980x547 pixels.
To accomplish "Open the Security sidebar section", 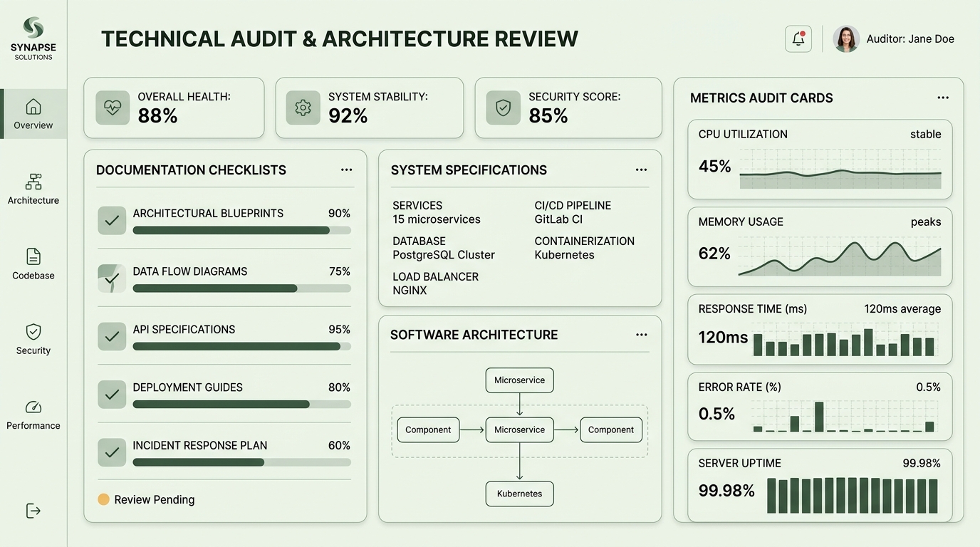I will [33, 339].
